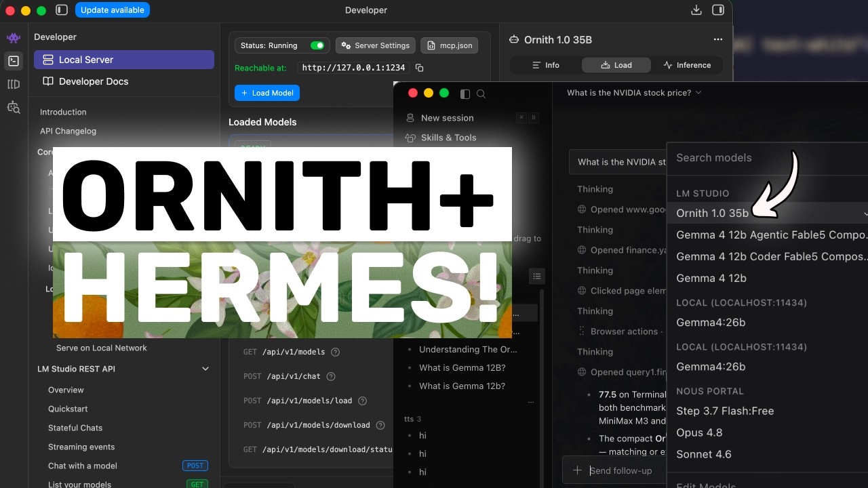Open the Overview docs item
868x488 pixels.
[x=66, y=390]
